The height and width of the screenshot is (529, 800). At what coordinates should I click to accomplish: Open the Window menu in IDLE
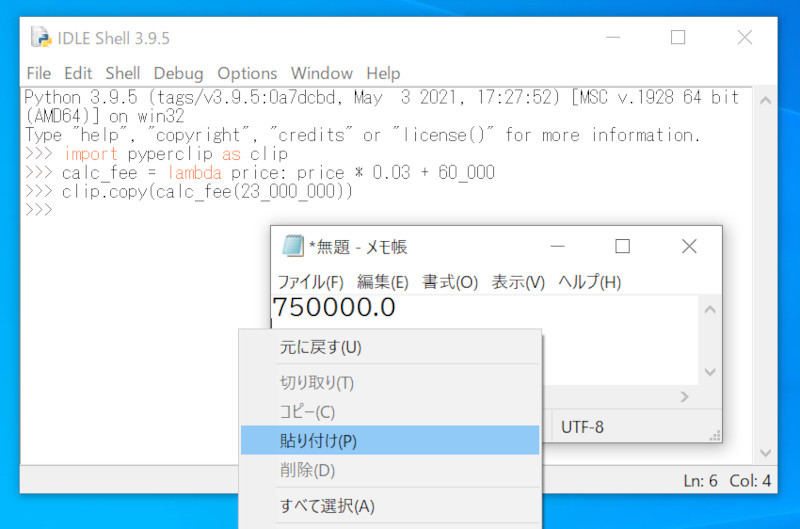point(321,73)
